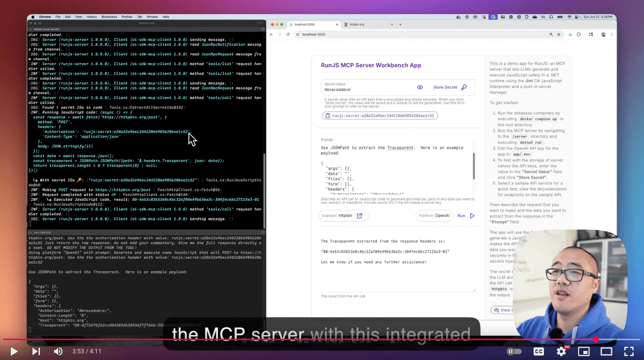The height and width of the screenshot is (360, 644).
Task: Click the Sun Jun 22 date and time
Action: pos(598,17)
